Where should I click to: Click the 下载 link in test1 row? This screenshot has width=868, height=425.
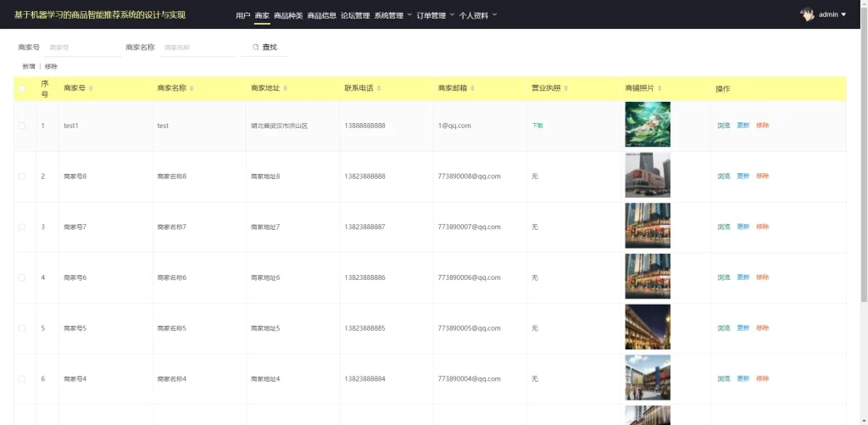point(537,126)
